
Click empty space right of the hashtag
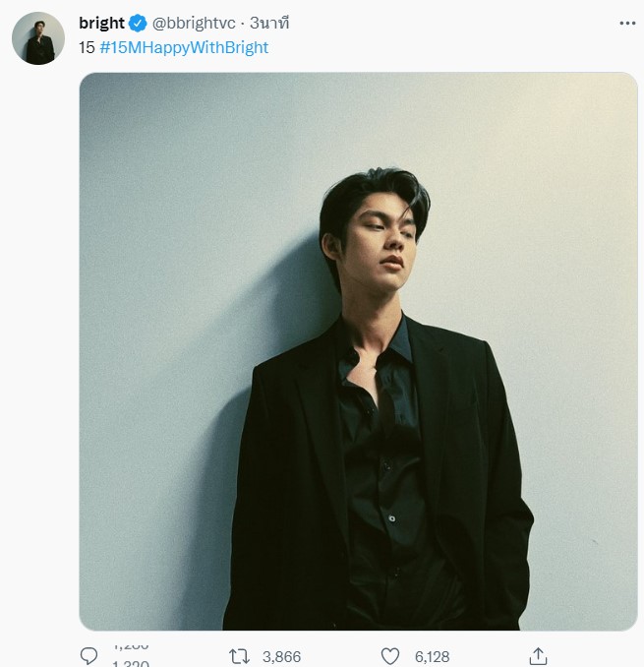tap(442, 46)
